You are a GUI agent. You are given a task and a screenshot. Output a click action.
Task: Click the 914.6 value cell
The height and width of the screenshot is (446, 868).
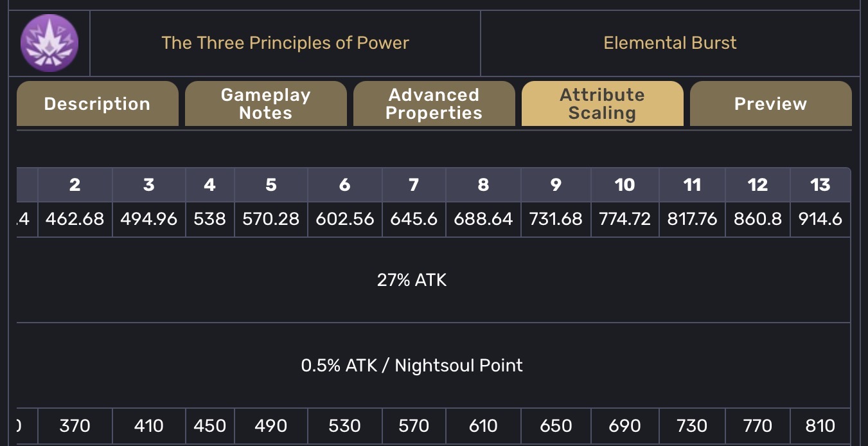tap(820, 219)
